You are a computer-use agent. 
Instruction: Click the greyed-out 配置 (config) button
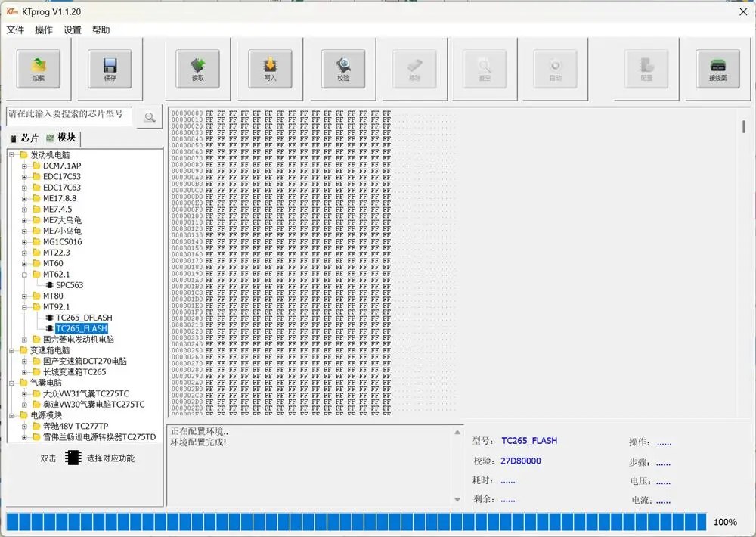click(x=646, y=69)
